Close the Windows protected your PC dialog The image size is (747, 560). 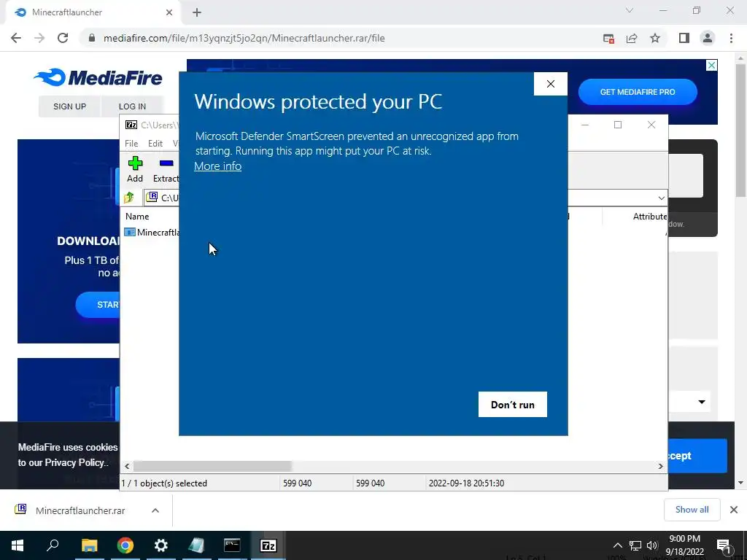(x=551, y=84)
